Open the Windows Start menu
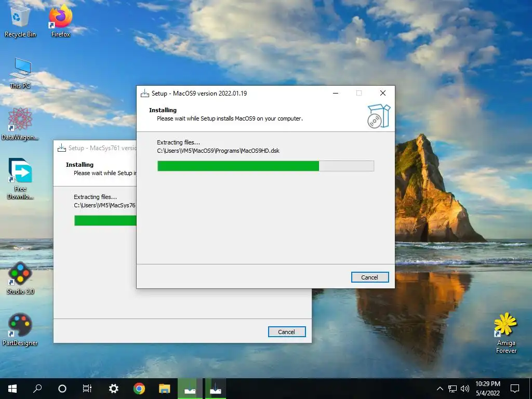This screenshot has width=532, height=399. pyautogui.click(x=12, y=389)
